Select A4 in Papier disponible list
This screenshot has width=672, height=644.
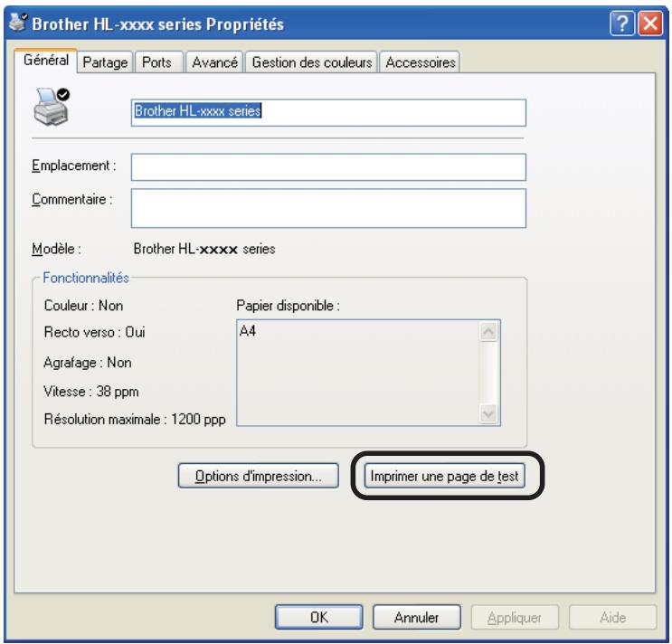tap(248, 331)
